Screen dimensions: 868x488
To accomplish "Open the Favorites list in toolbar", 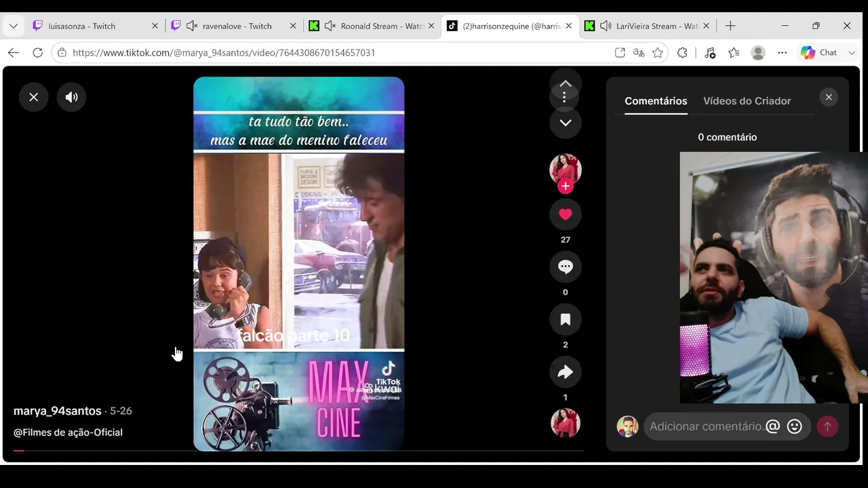I will [x=734, y=52].
